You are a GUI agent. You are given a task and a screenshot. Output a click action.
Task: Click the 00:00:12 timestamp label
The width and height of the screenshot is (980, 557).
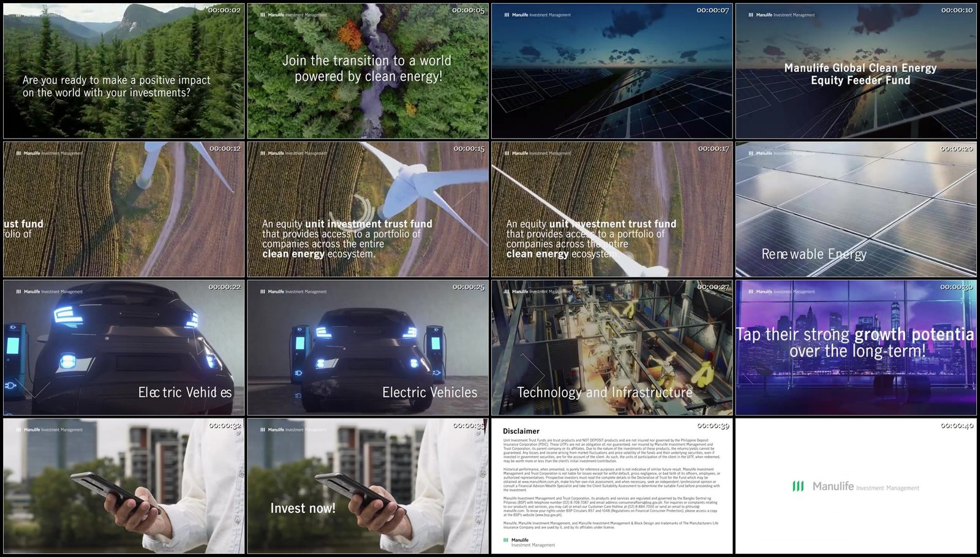point(225,149)
